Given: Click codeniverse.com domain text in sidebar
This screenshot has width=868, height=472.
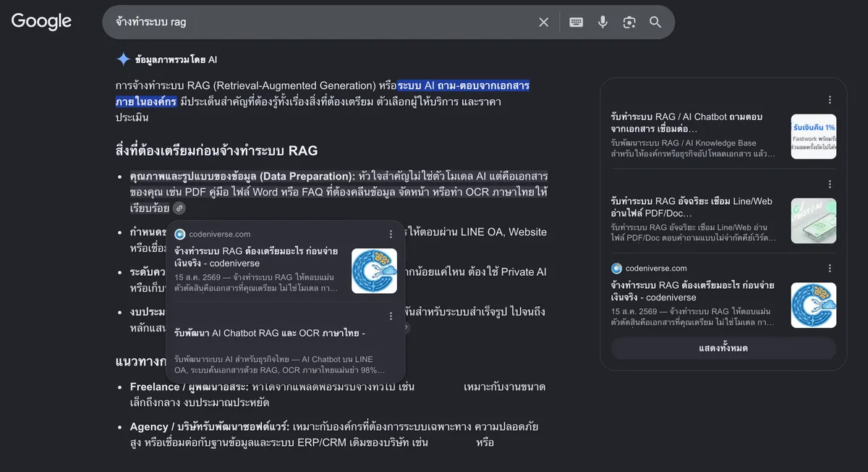Looking at the screenshot, I should tap(656, 268).
